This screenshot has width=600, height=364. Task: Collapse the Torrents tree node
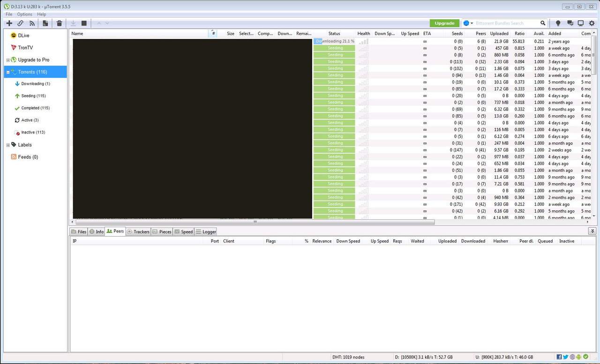pos(8,72)
